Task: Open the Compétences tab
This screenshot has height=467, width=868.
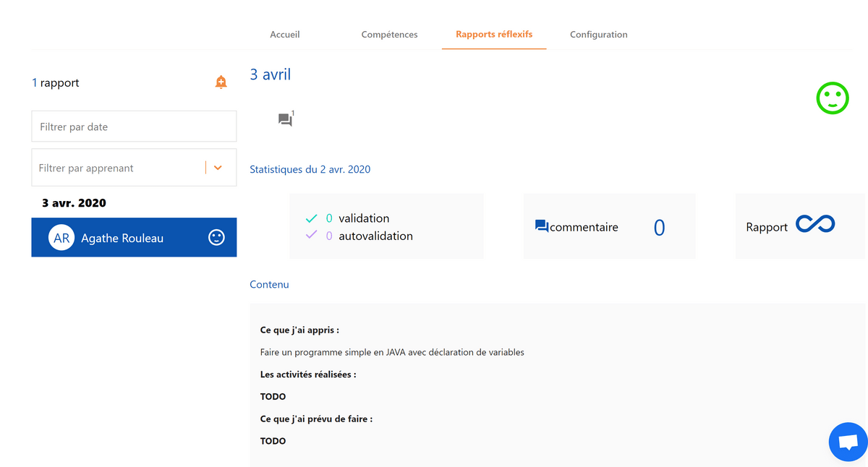Action: click(389, 34)
